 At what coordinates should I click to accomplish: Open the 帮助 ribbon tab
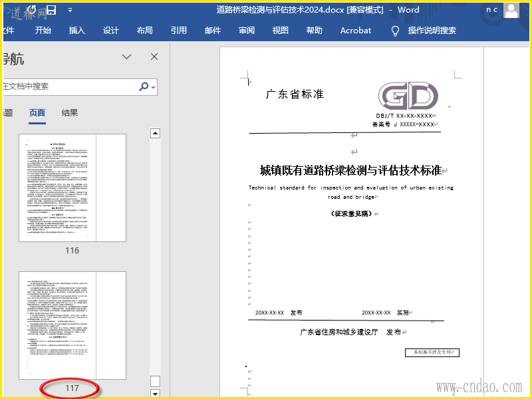tap(314, 31)
